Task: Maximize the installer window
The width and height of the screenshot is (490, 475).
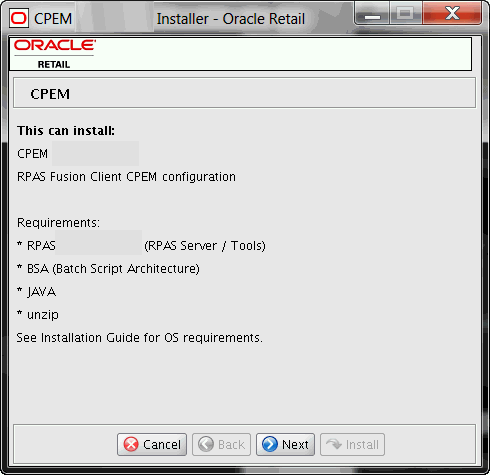Action: click(x=405, y=14)
